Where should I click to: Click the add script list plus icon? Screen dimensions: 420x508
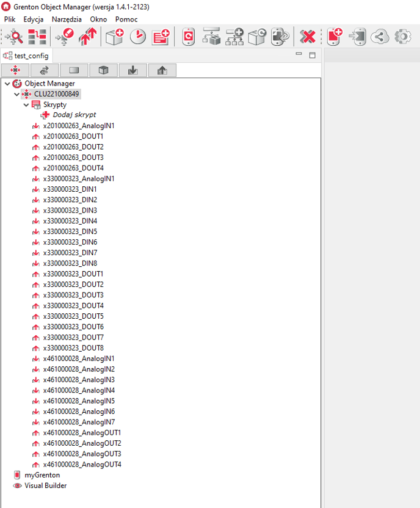(161, 37)
